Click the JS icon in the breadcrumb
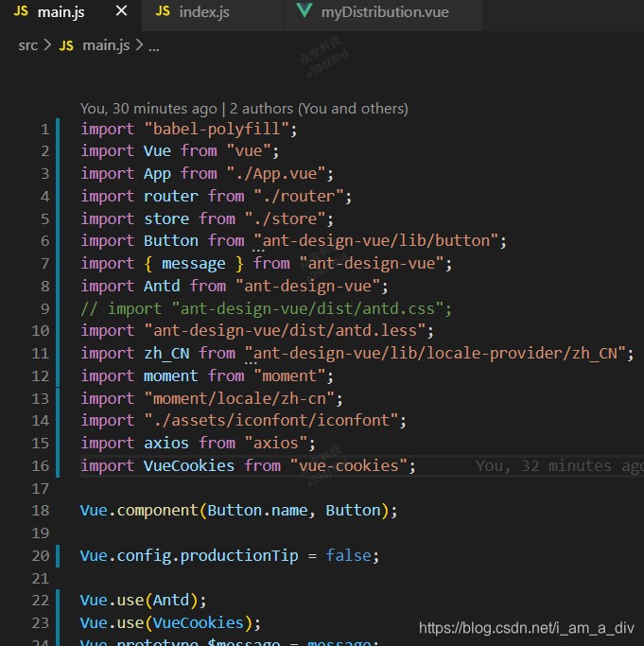The image size is (644, 646). pyautogui.click(x=66, y=45)
